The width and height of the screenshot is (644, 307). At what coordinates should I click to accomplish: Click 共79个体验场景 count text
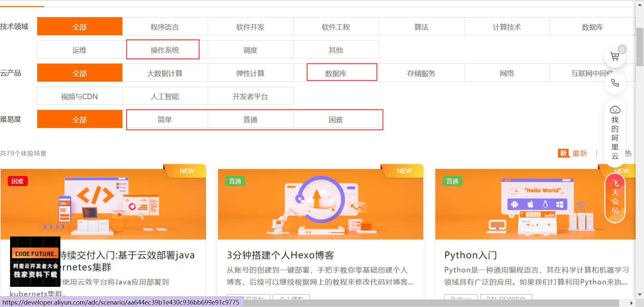[x=23, y=153]
